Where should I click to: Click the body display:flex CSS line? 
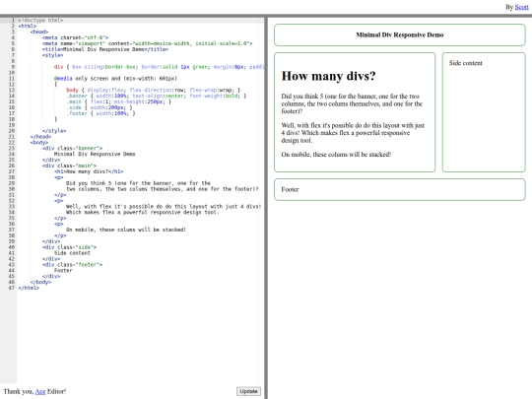pyautogui.click(x=153, y=90)
